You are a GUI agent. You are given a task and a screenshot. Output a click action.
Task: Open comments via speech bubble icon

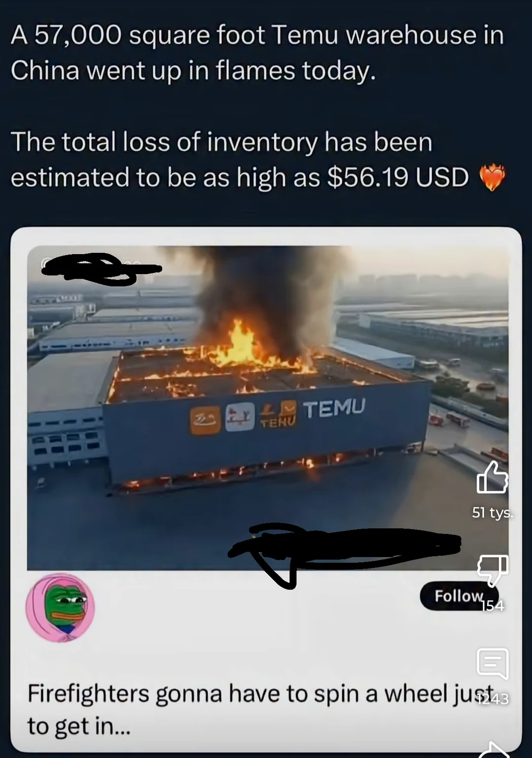coord(493,664)
